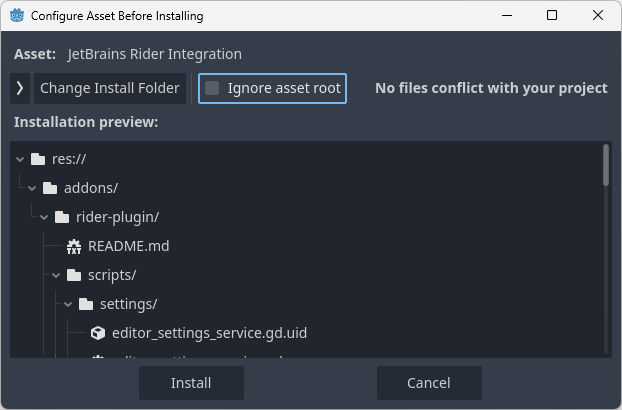Collapse the settings/ tree node
622x410 pixels.
(x=68, y=305)
